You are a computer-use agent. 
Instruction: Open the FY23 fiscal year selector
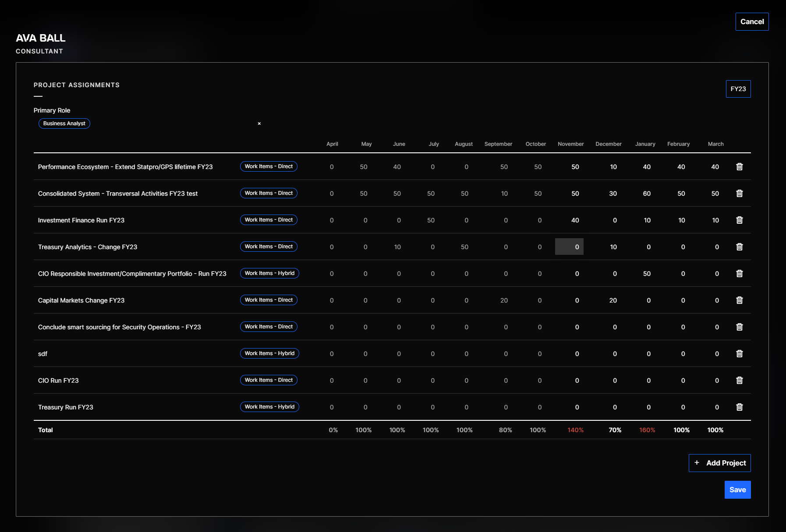point(738,89)
